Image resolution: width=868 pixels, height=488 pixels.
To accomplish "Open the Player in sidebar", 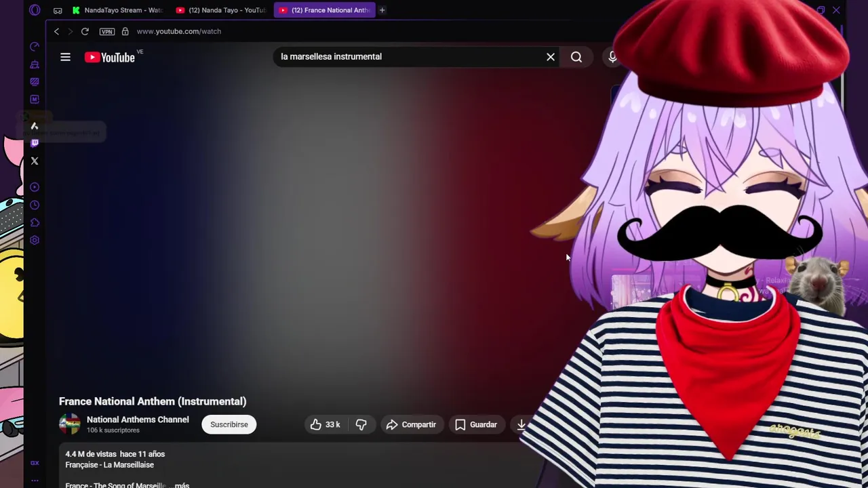I will point(35,187).
